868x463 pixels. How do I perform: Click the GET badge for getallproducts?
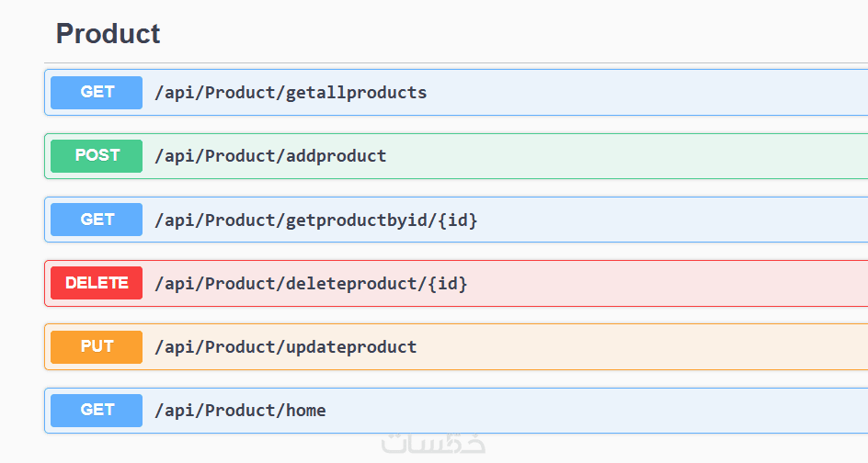point(97,93)
